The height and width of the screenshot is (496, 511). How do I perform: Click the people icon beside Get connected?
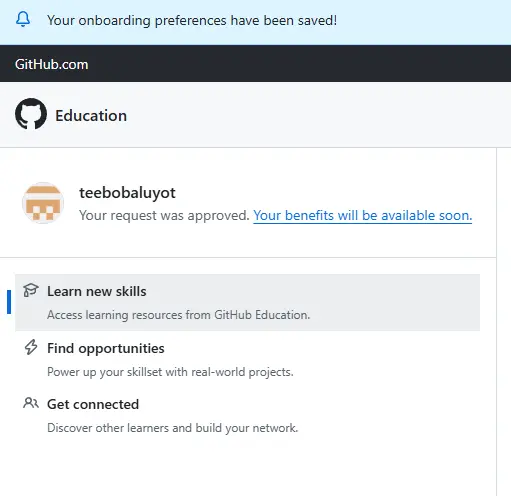click(x=31, y=403)
